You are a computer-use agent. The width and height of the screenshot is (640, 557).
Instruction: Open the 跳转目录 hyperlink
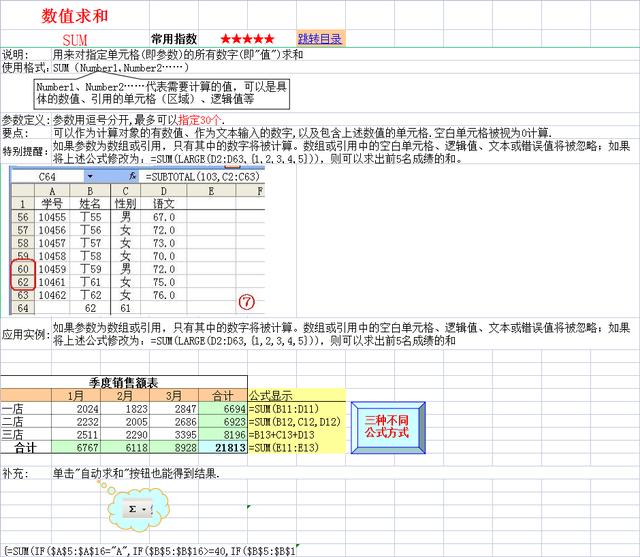(x=320, y=39)
